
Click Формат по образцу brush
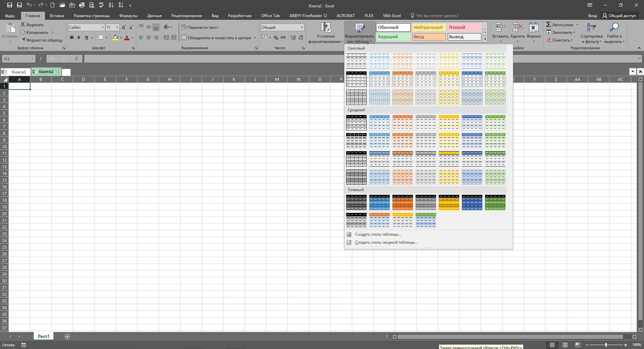tap(42, 40)
